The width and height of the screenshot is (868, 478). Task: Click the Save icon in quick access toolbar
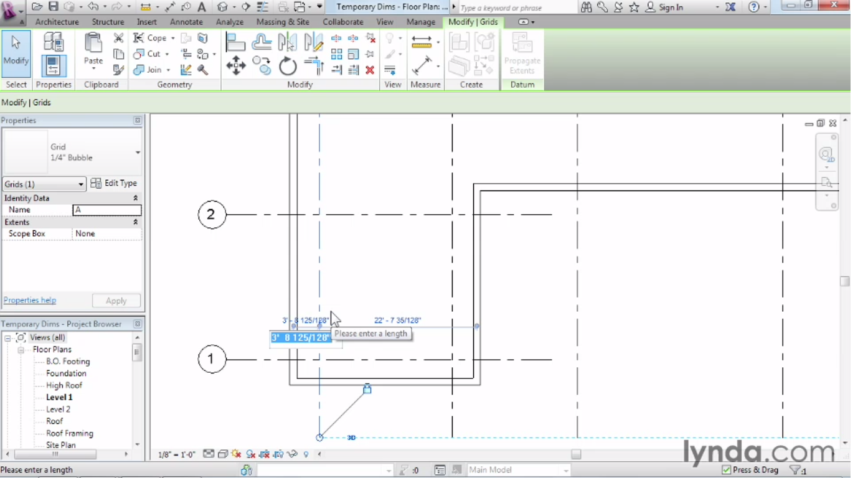[54, 7]
